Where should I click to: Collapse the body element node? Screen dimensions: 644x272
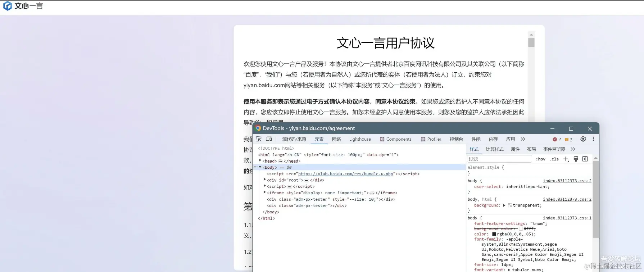tap(260, 167)
